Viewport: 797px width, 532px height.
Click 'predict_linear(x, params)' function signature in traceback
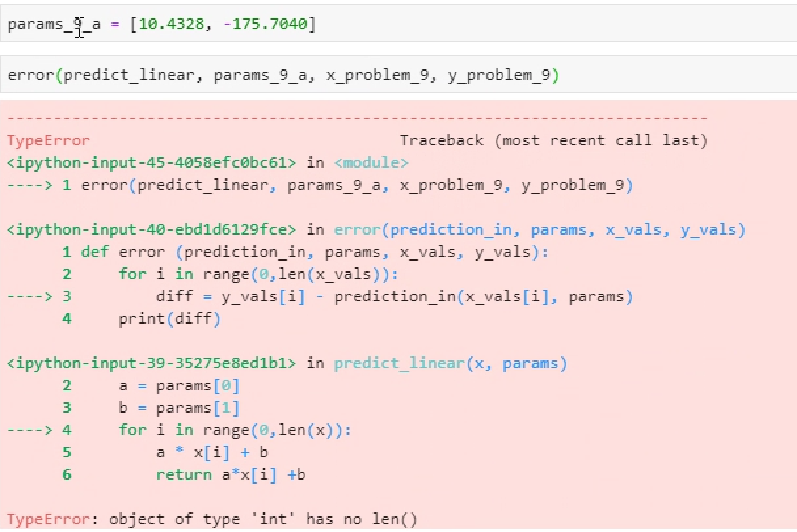coord(450,363)
